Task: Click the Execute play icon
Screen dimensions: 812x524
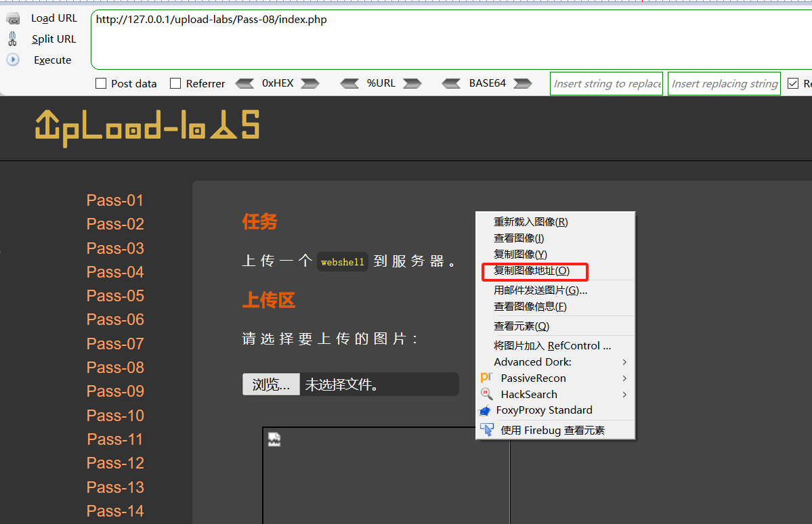Action: tap(13, 60)
